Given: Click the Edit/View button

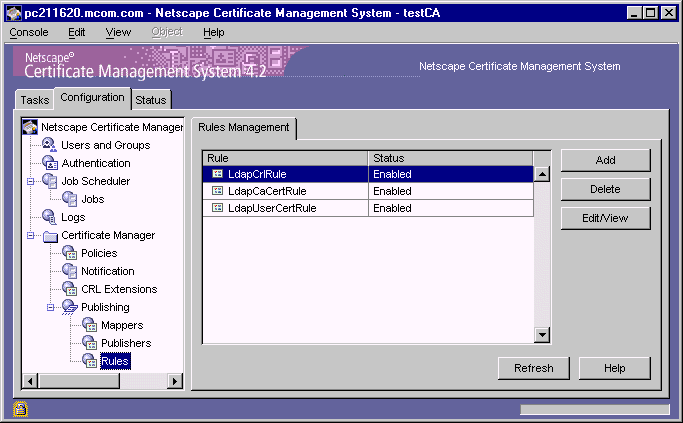Looking at the screenshot, I should click(605, 218).
